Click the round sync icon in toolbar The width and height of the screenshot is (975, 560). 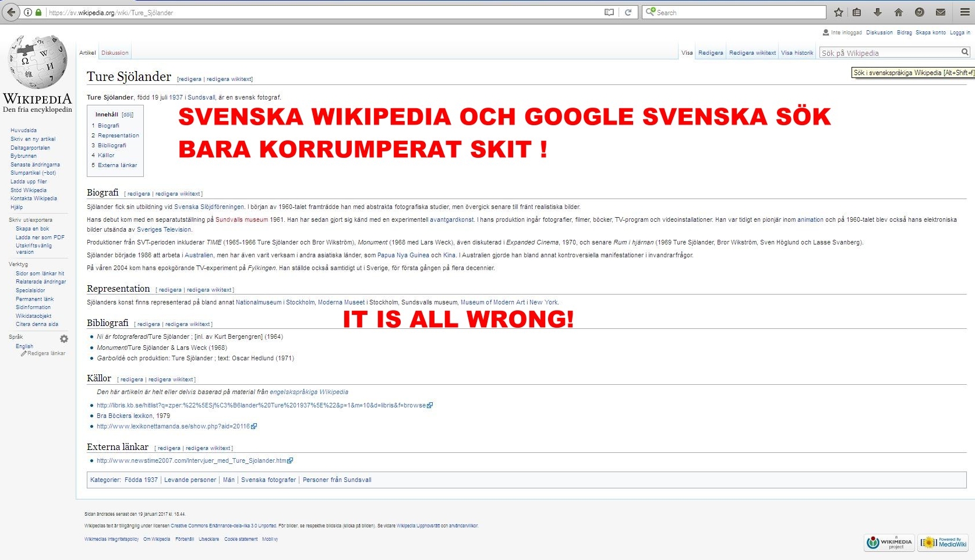(x=920, y=12)
